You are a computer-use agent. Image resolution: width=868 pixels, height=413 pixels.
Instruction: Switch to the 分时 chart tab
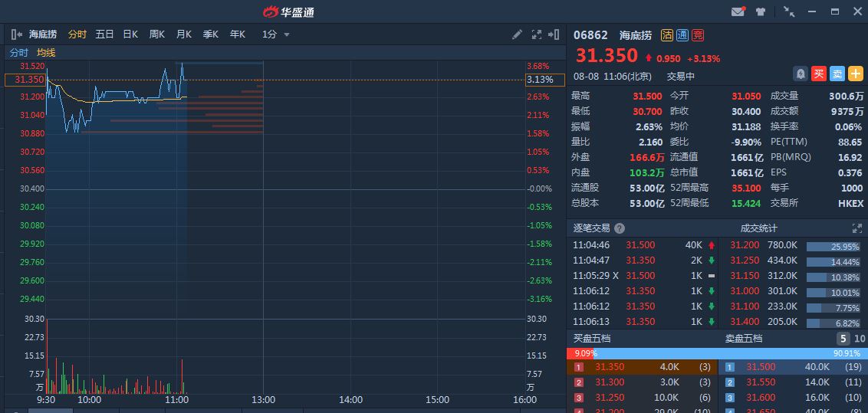(77, 34)
